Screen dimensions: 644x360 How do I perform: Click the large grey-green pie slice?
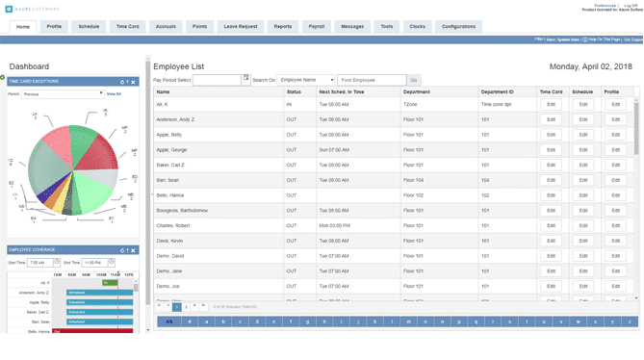pyautogui.click(x=49, y=168)
